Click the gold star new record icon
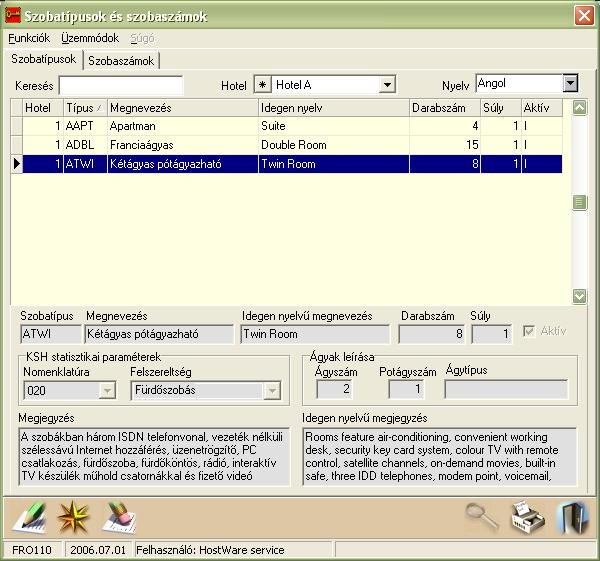Viewport: 600px width, 561px height. point(73,518)
